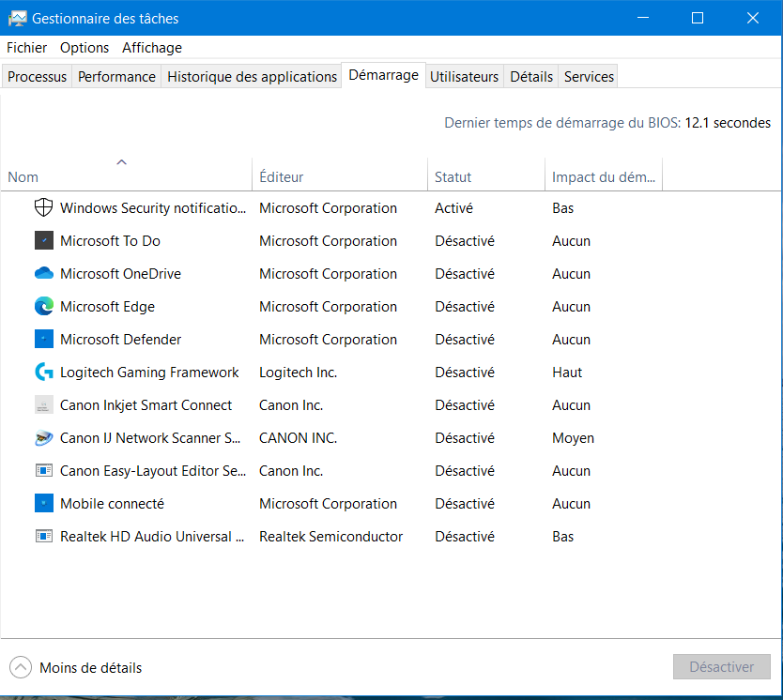Viewport: 783px width, 700px height.
Task: Click the Canon Easy-Layout Editor icon
Action: [x=44, y=470]
